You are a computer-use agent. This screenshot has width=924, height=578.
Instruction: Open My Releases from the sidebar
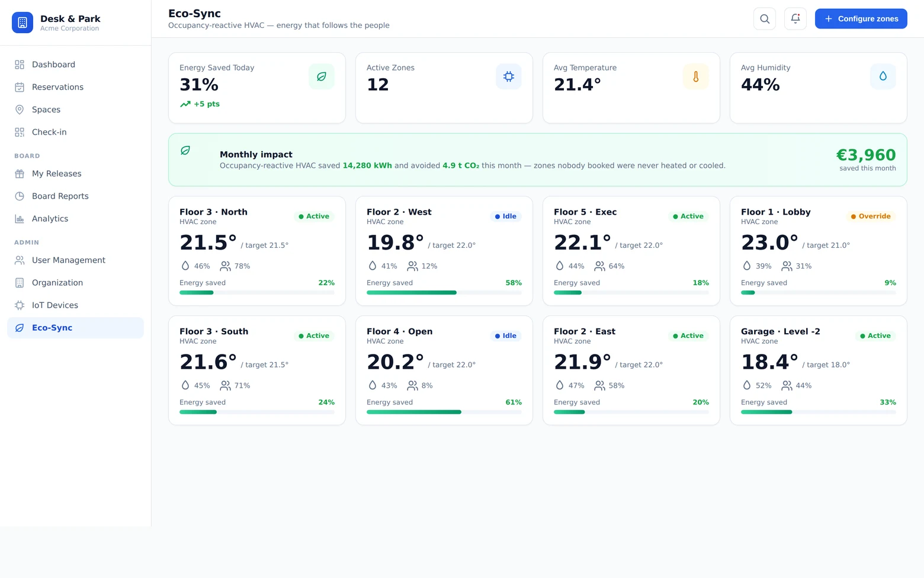coord(75,174)
